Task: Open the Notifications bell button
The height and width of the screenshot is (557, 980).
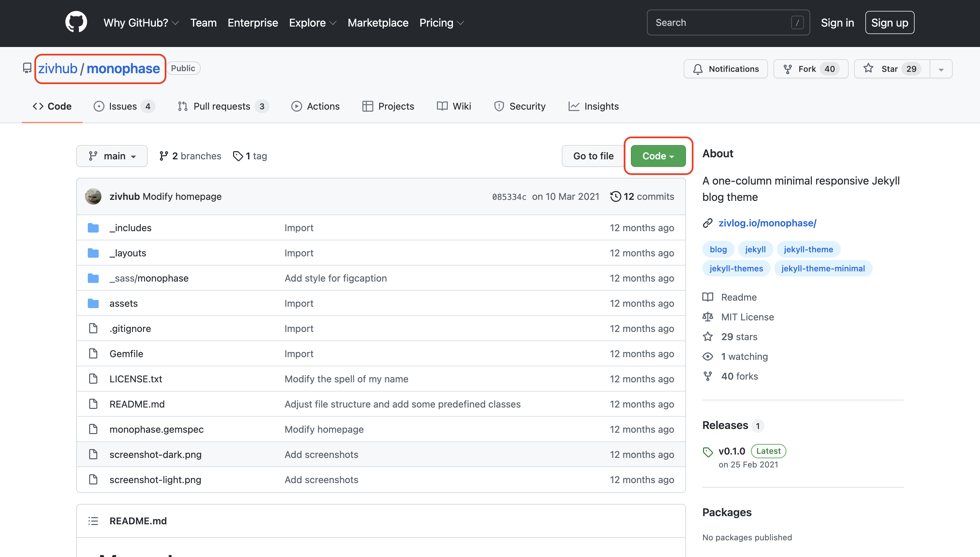Action: coord(725,69)
